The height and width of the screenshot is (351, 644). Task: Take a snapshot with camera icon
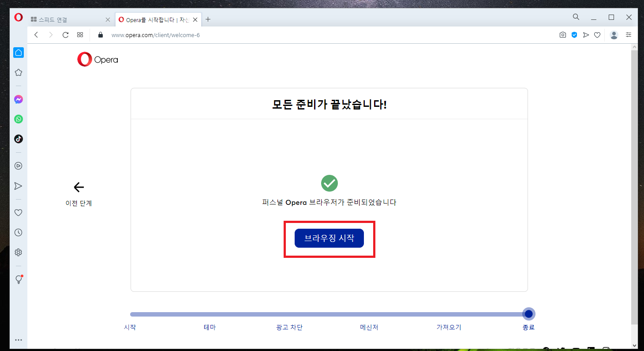click(x=563, y=35)
